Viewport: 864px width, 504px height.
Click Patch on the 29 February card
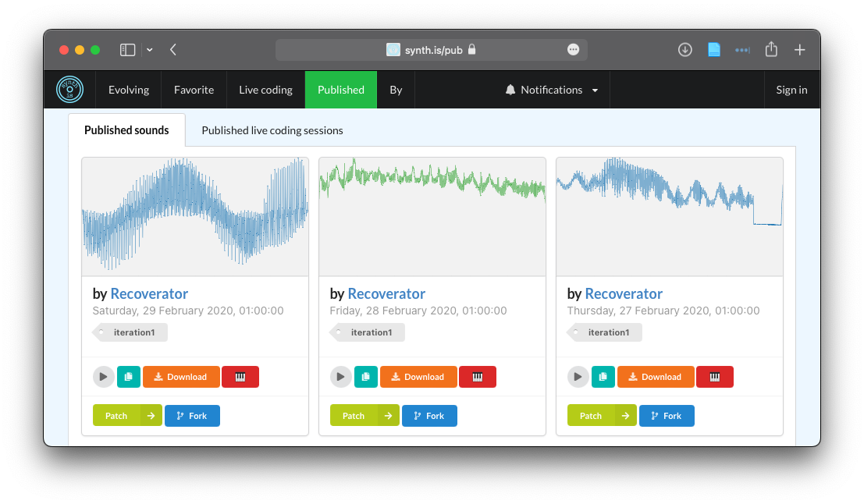[x=116, y=416]
